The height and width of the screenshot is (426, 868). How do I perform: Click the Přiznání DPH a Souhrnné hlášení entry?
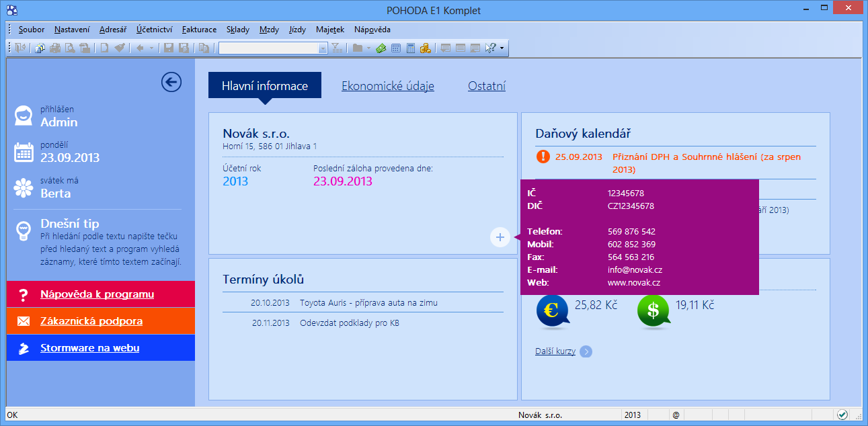[x=707, y=163]
